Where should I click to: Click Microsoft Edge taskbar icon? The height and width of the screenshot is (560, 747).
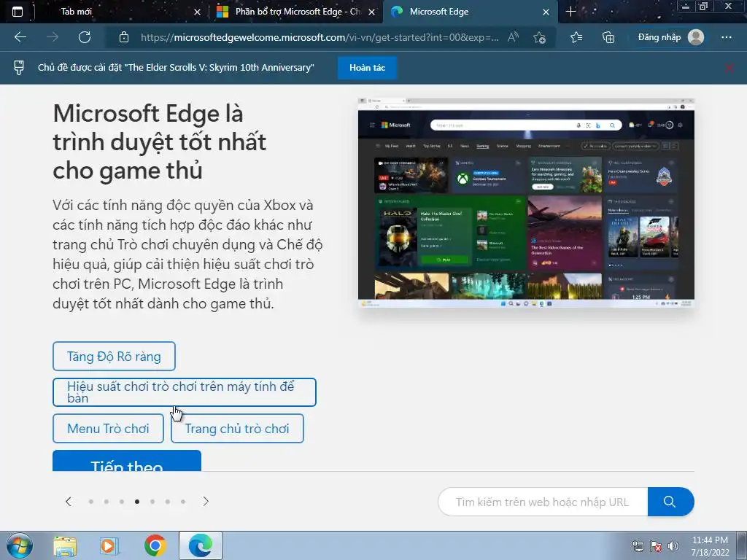[201, 545]
